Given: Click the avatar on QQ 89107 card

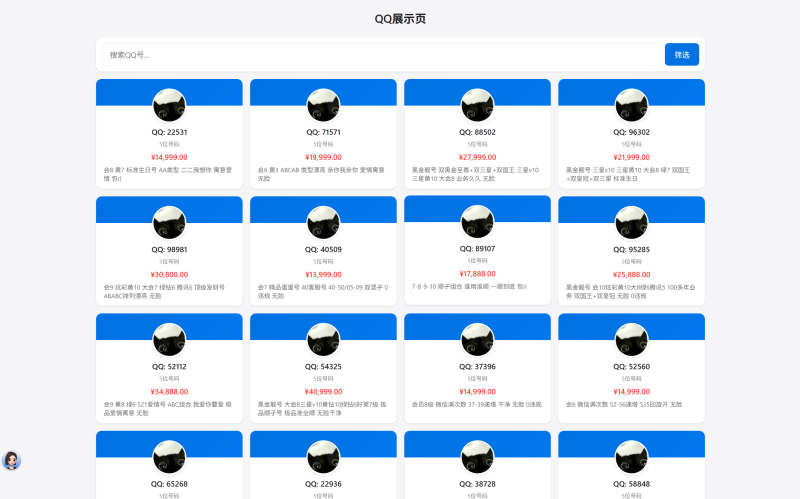Looking at the screenshot, I should tap(478, 222).
